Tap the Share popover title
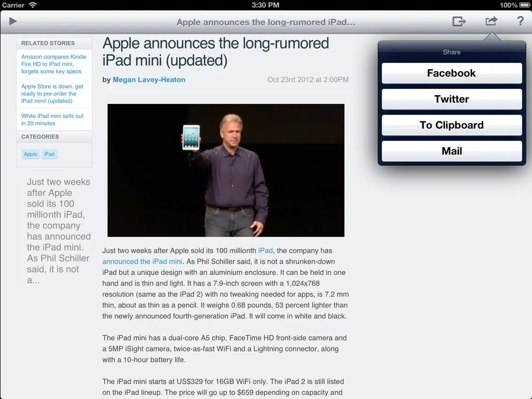This screenshot has width=532, height=399. [x=451, y=52]
